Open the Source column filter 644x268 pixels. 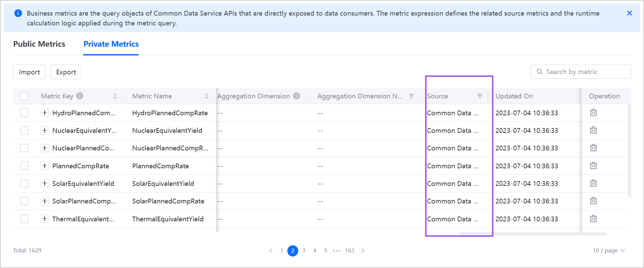click(480, 96)
